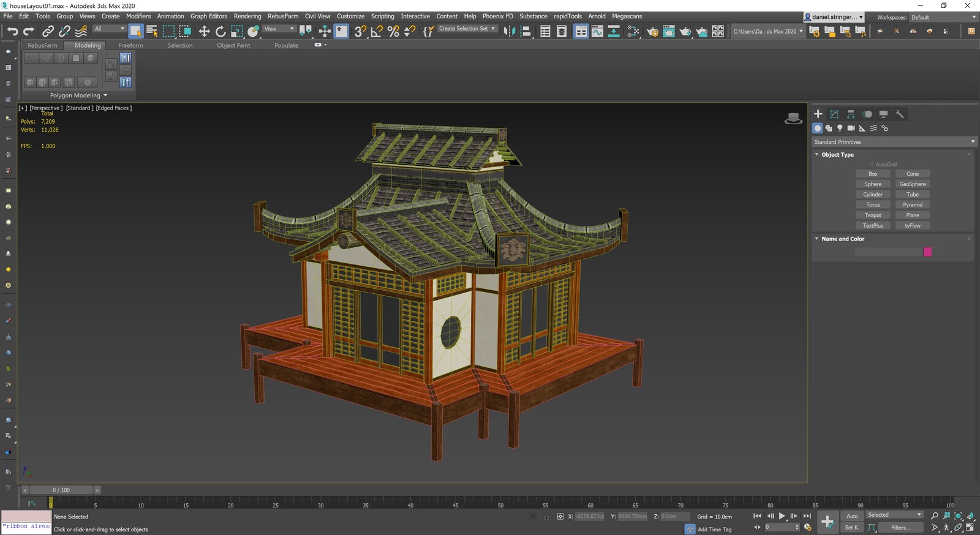Select the Shapes category icon
The width and height of the screenshot is (980, 535).
(x=829, y=128)
